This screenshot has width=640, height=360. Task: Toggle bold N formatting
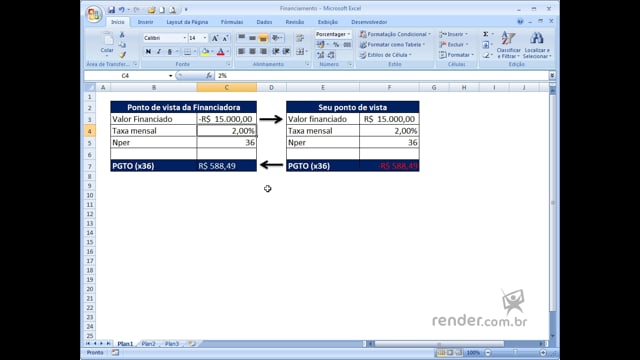click(148, 51)
